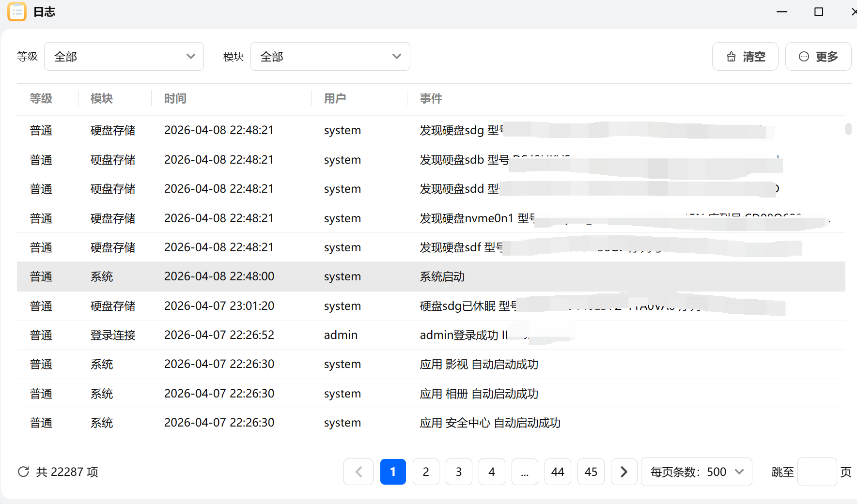Expand the 等级 filter dropdown
Viewport: 857px width, 504px height.
(124, 56)
